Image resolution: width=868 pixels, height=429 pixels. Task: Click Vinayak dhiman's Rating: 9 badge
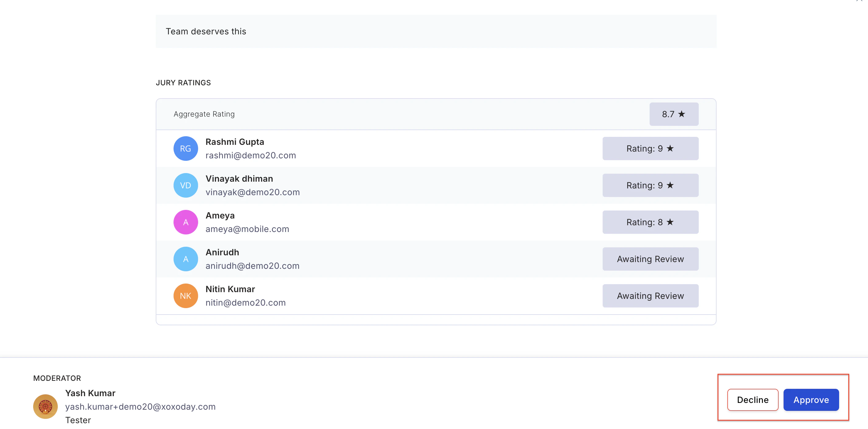[x=650, y=185]
